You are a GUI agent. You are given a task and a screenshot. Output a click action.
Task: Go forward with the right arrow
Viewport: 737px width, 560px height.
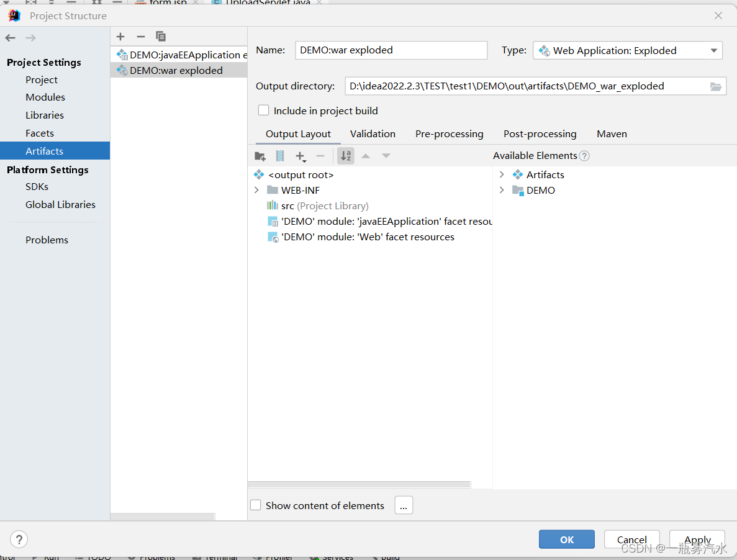pos(30,38)
